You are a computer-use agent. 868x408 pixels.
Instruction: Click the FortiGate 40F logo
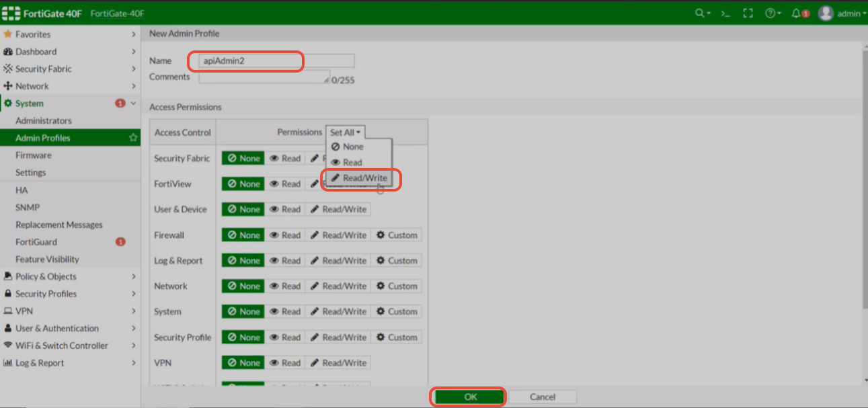click(43, 13)
